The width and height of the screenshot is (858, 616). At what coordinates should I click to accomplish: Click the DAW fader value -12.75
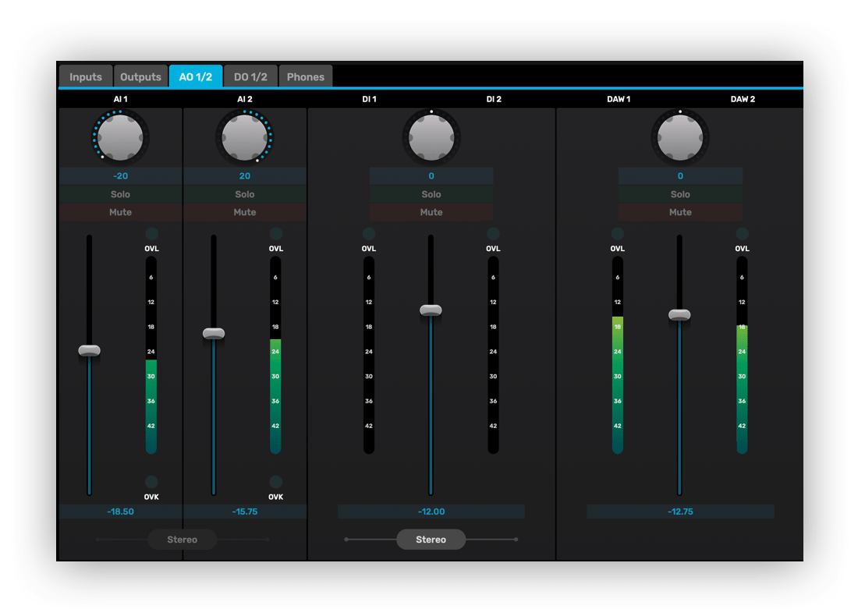tap(680, 512)
